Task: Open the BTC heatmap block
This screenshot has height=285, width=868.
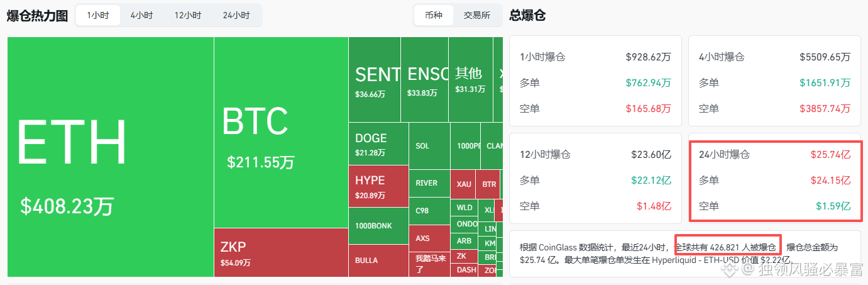Action: (281, 132)
